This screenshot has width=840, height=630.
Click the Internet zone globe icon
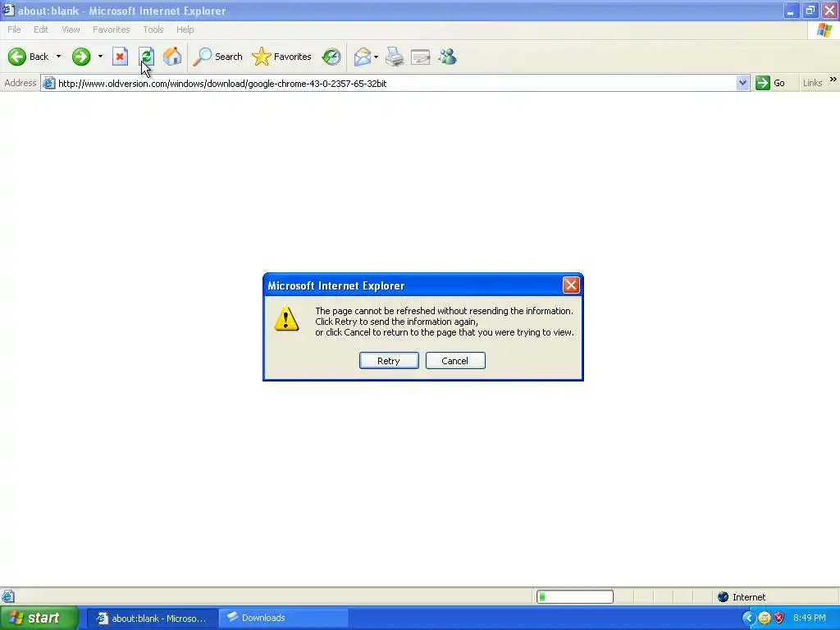(724, 597)
